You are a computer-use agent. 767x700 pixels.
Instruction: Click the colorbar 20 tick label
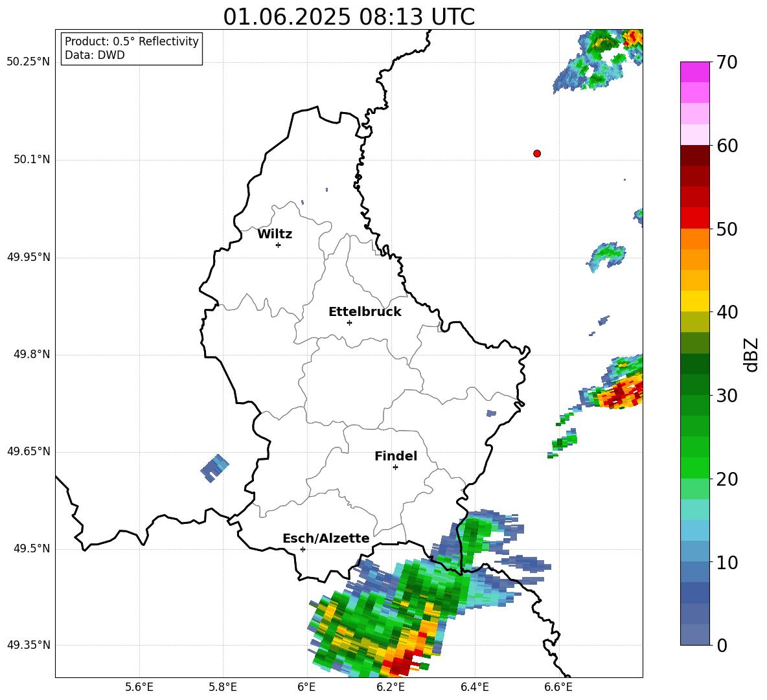pyautogui.click(x=727, y=479)
